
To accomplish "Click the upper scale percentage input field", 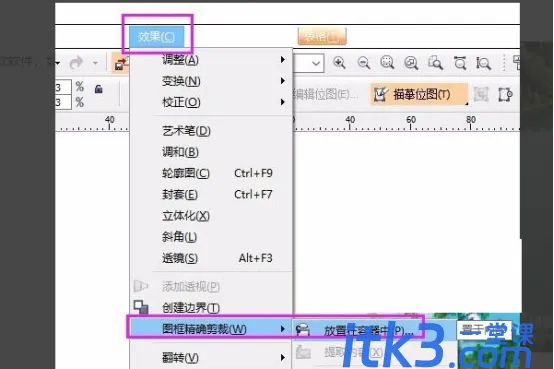I will pos(64,87).
